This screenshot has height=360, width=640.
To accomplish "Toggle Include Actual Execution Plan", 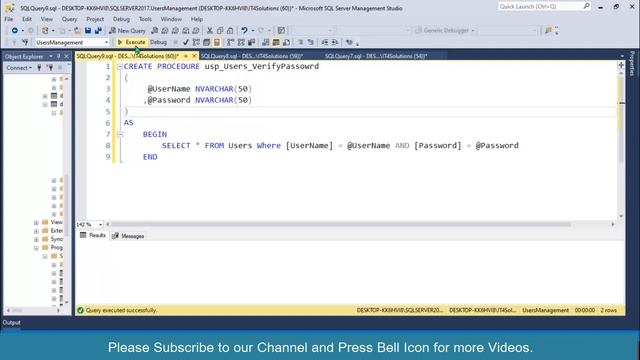I will coord(231,42).
